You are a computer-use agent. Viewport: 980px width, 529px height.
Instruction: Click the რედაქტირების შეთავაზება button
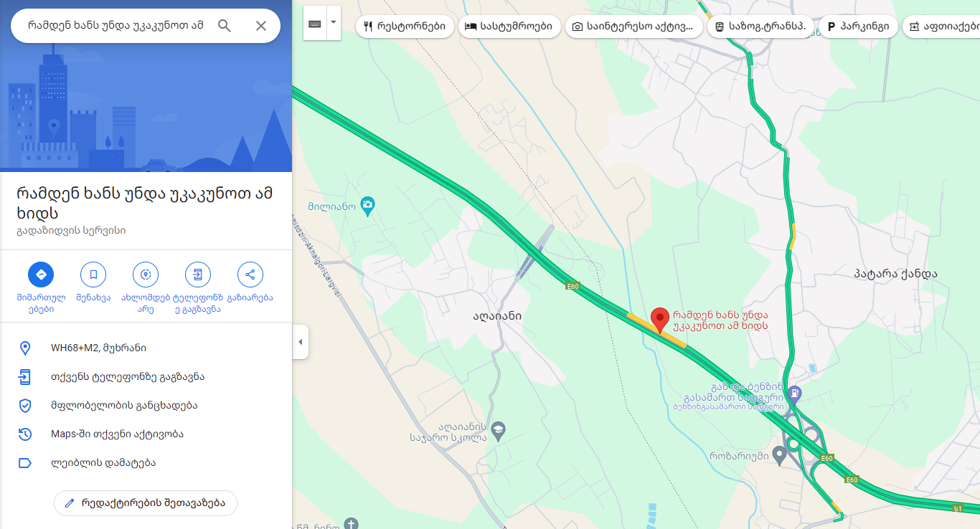(x=146, y=503)
